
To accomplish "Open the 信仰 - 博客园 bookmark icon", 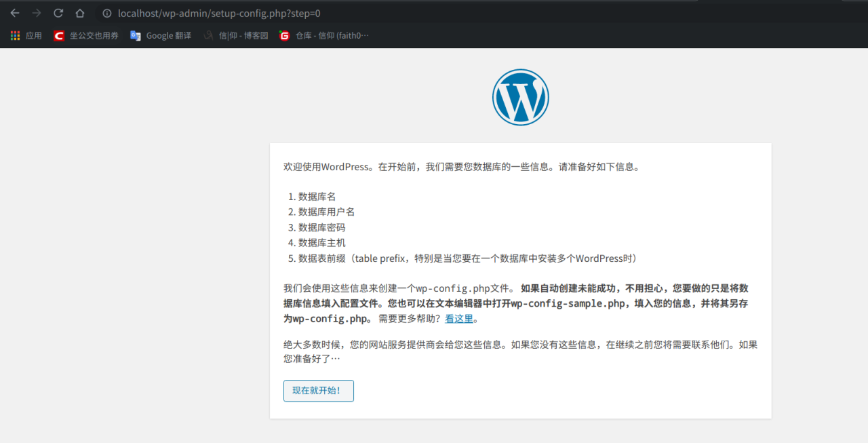I will (x=208, y=35).
